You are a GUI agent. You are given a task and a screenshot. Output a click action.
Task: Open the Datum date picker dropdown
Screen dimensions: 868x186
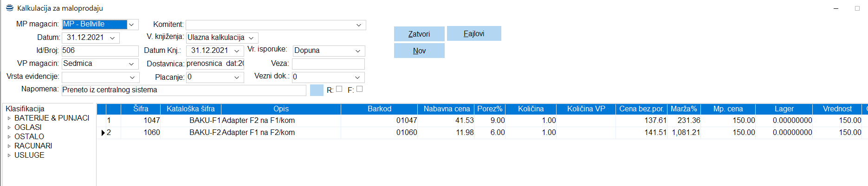click(x=112, y=38)
